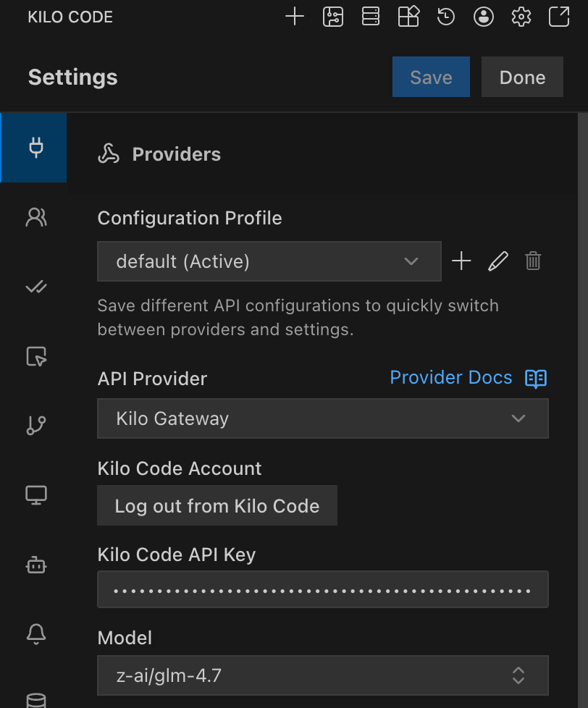Rename profile with pencil icon
The height and width of the screenshot is (708, 588).
click(497, 261)
